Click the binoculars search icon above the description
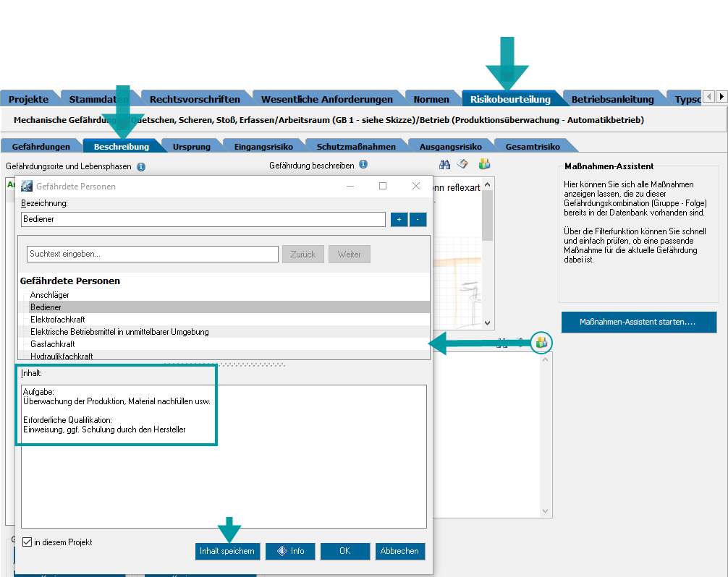 point(445,165)
